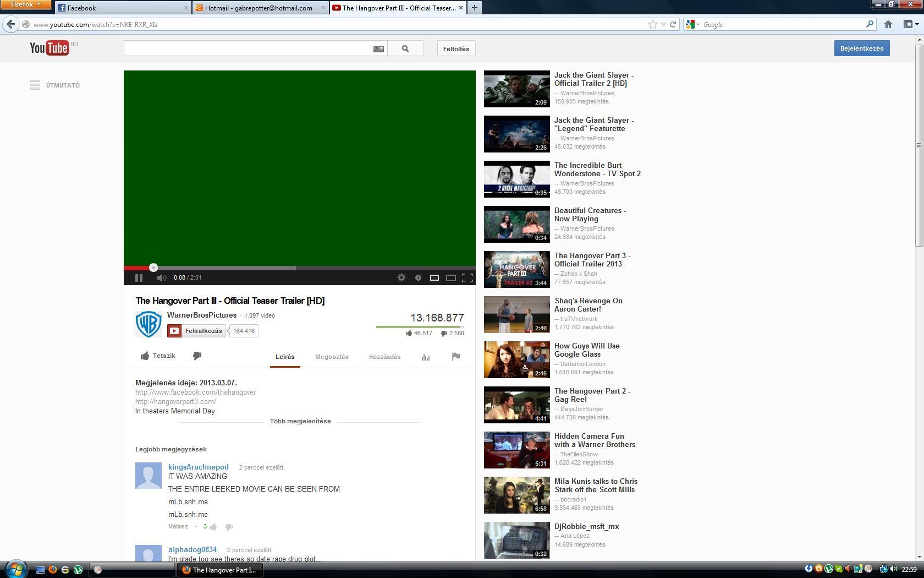The width and height of the screenshot is (924, 578).
Task: Click the video progress scrubber handle
Action: pos(153,268)
